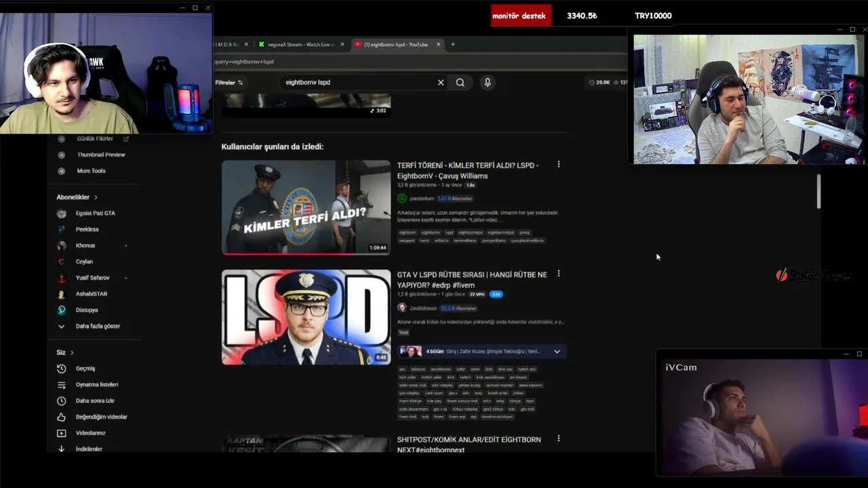The image size is (868, 488).
Task: Open Oynatma listeleri playlists icon
Action: (x=62, y=385)
